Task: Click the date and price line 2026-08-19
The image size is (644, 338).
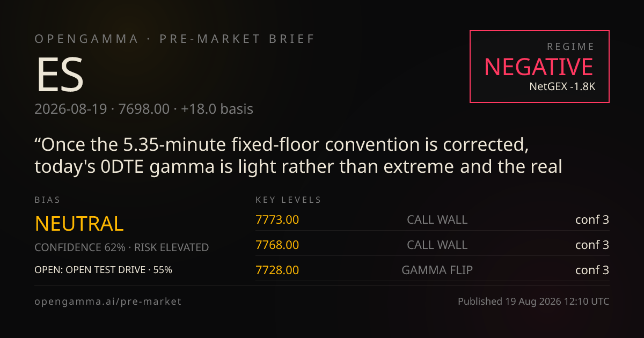Action: click(x=144, y=109)
